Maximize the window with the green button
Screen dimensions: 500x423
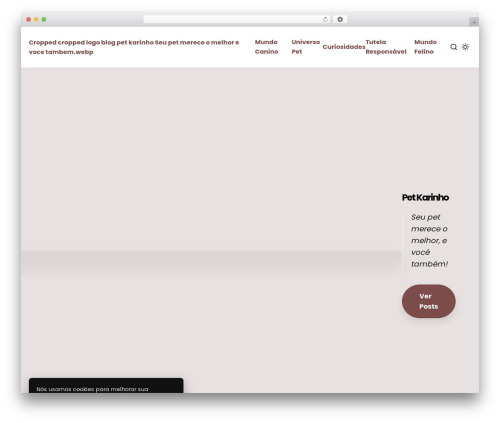click(x=44, y=20)
